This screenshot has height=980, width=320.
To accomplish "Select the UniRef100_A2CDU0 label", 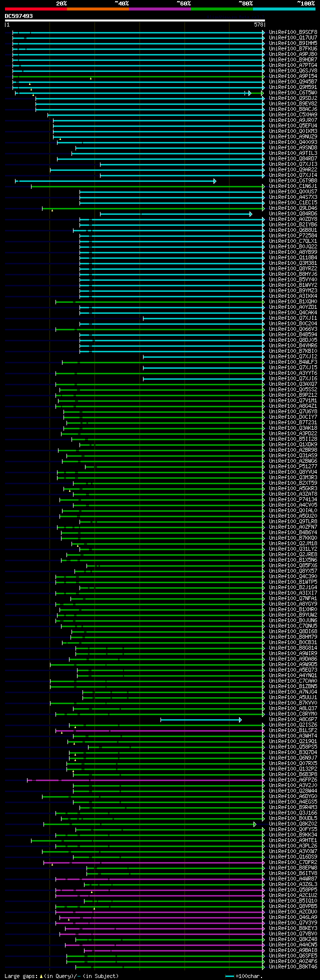I will click(x=293, y=912).
